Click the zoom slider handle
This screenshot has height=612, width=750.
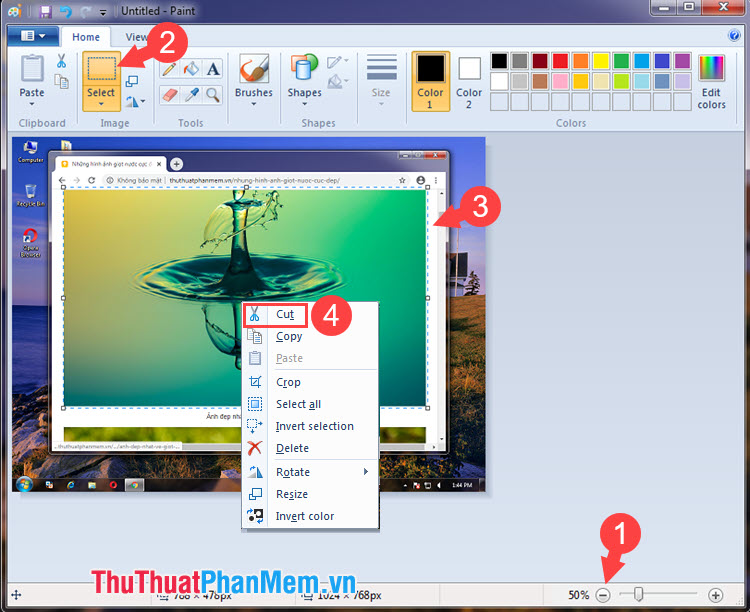[638, 594]
